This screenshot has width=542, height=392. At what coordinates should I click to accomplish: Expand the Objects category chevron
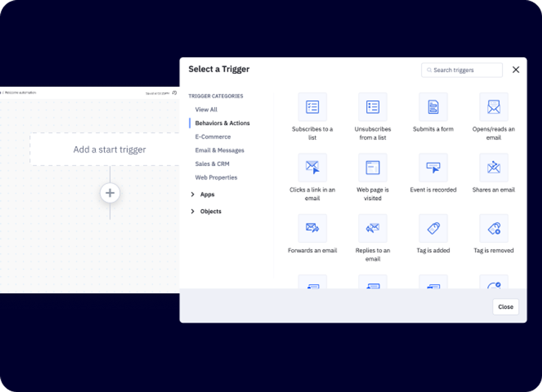click(193, 211)
